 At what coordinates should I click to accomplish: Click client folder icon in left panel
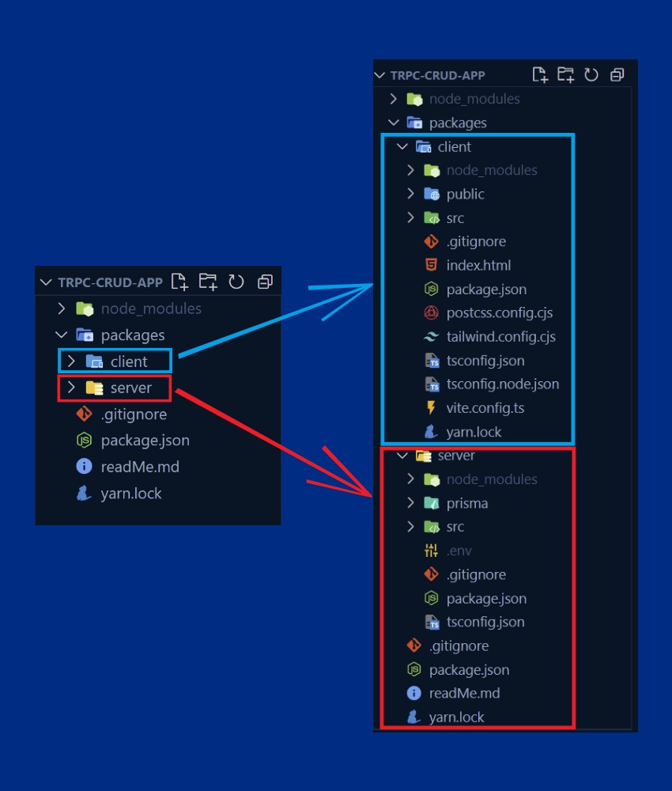[94, 361]
